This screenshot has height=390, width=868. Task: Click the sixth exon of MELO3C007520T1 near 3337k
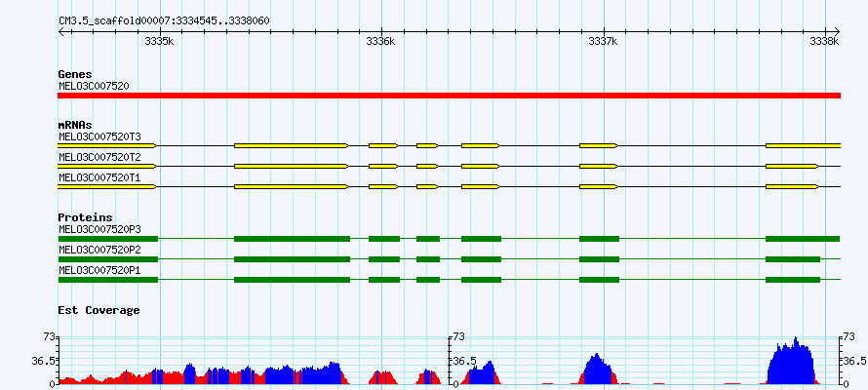click(599, 187)
